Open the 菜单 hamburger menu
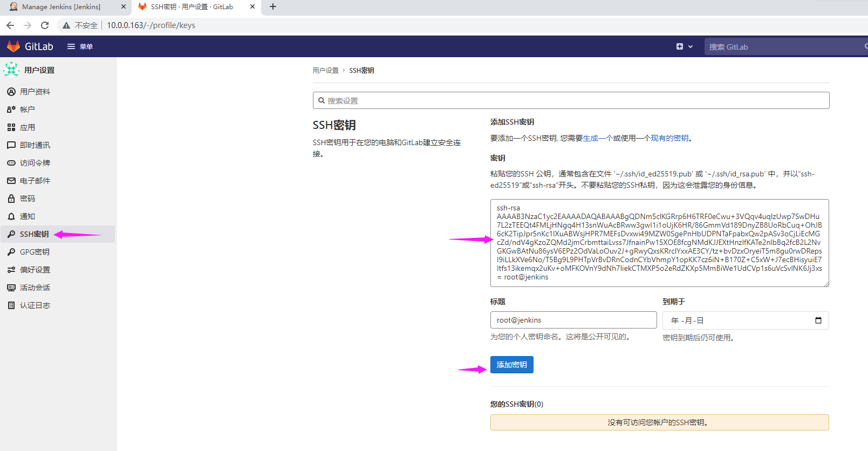Viewport: 868px width, 451px height. [x=80, y=46]
